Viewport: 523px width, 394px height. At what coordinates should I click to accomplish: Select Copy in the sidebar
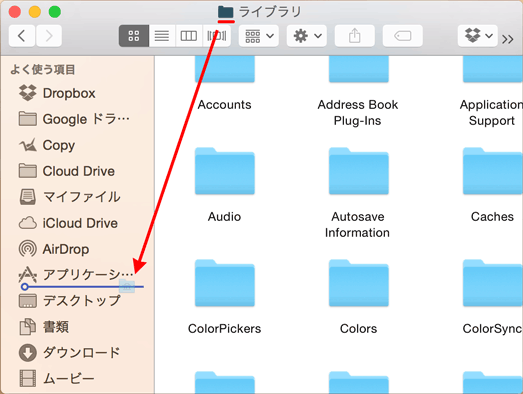click(x=77, y=145)
